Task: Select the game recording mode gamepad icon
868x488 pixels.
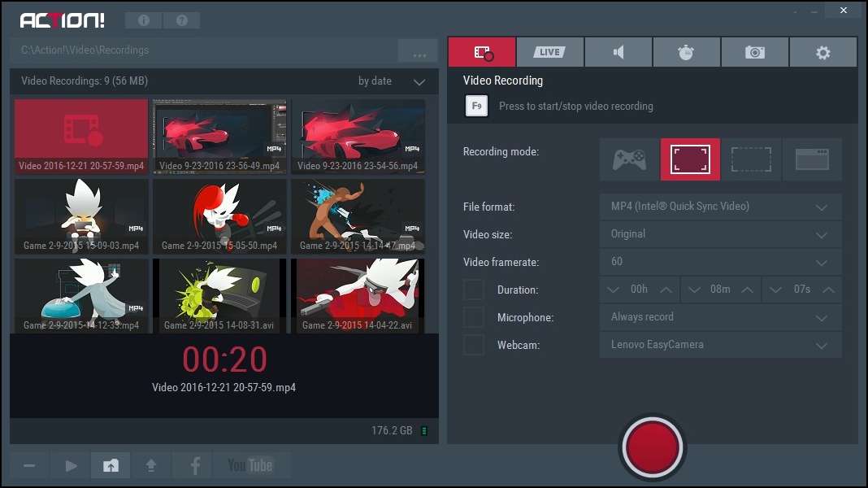Action: pyautogui.click(x=630, y=159)
